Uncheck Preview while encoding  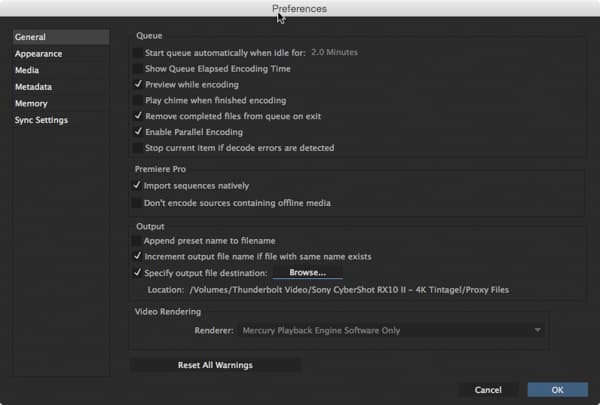pos(138,84)
